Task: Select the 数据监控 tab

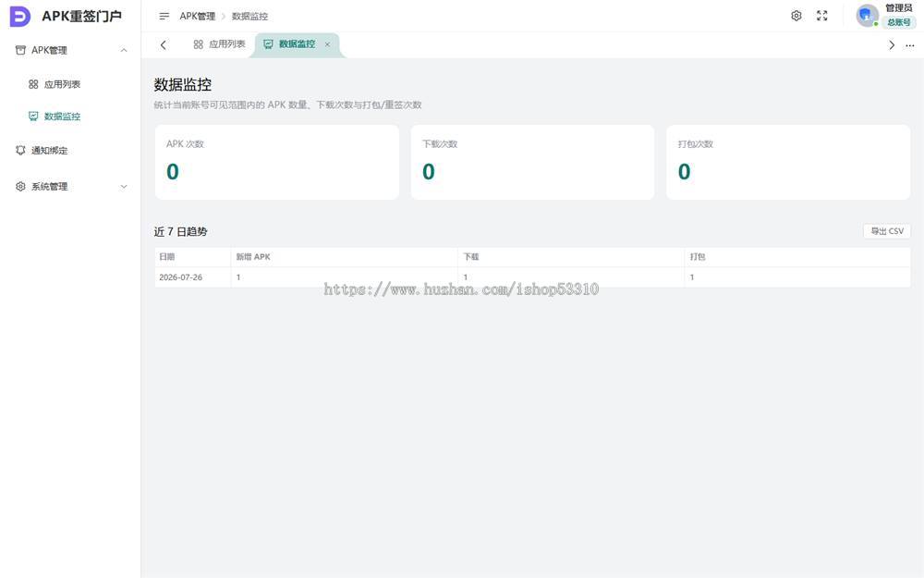Action: pos(298,44)
